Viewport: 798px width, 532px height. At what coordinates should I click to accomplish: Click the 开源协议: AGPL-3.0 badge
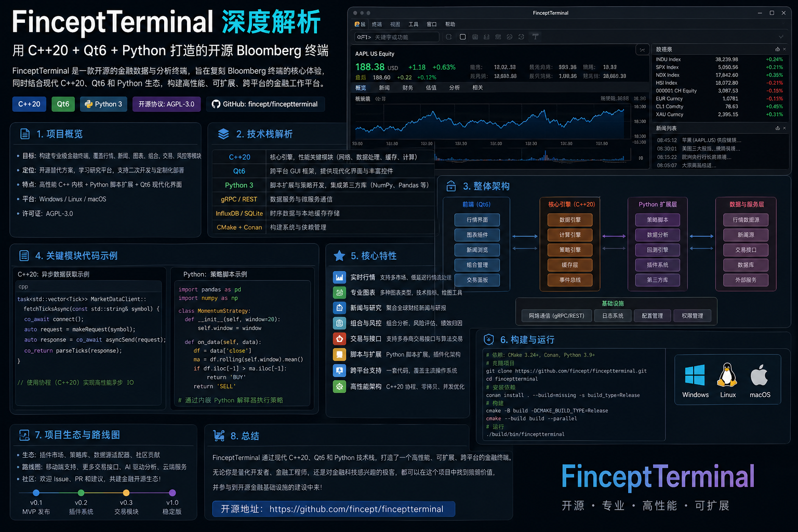click(166, 104)
